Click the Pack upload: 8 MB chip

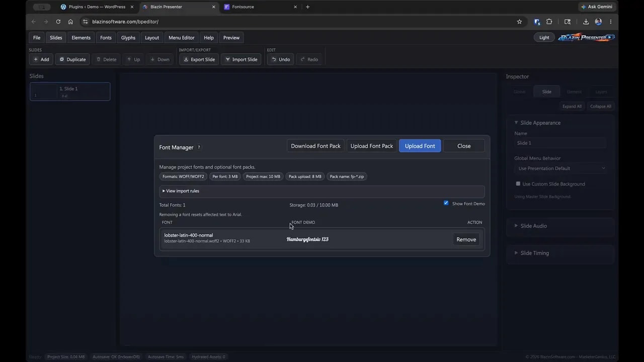[305, 176]
